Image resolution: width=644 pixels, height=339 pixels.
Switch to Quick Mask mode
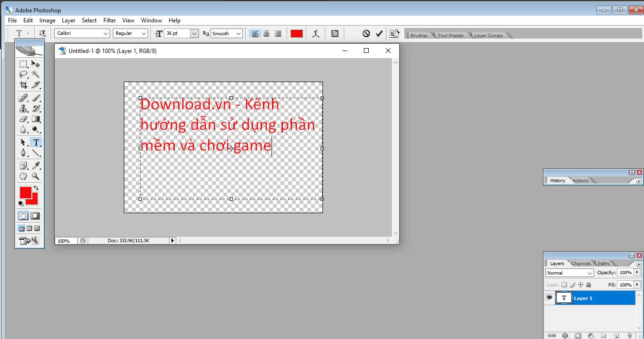coord(35,216)
